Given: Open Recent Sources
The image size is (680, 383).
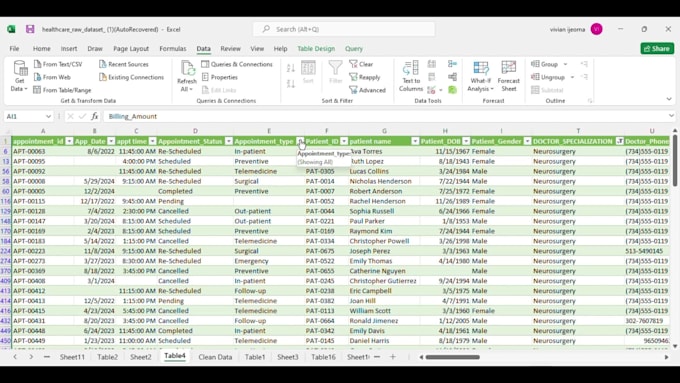Looking at the screenshot, I should coord(124,64).
